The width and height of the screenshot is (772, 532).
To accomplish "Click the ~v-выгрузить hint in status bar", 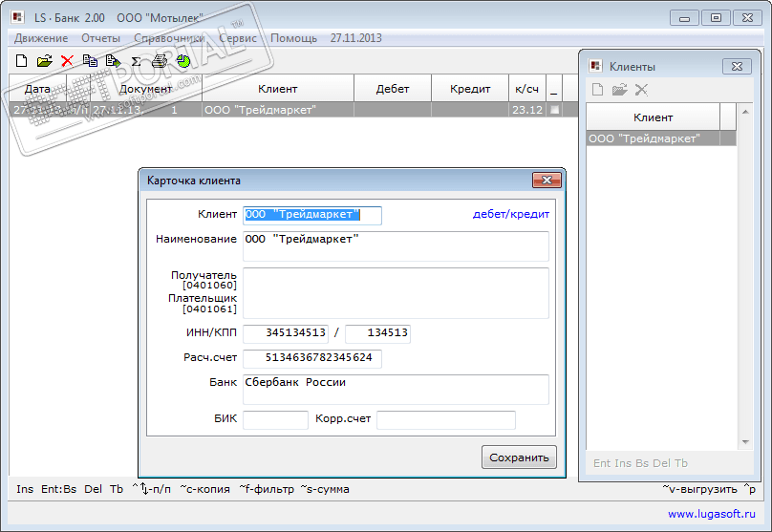I will (x=699, y=489).
